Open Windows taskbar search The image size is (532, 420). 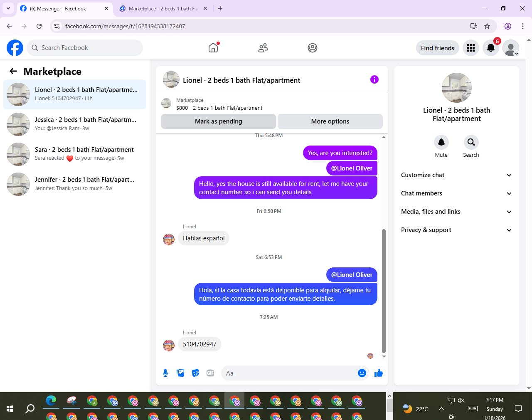click(x=30, y=409)
